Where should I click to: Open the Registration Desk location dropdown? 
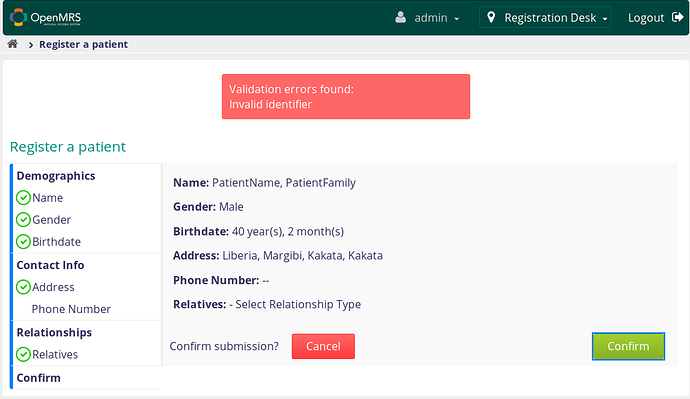pyautogui.click(x=545, y=18)
